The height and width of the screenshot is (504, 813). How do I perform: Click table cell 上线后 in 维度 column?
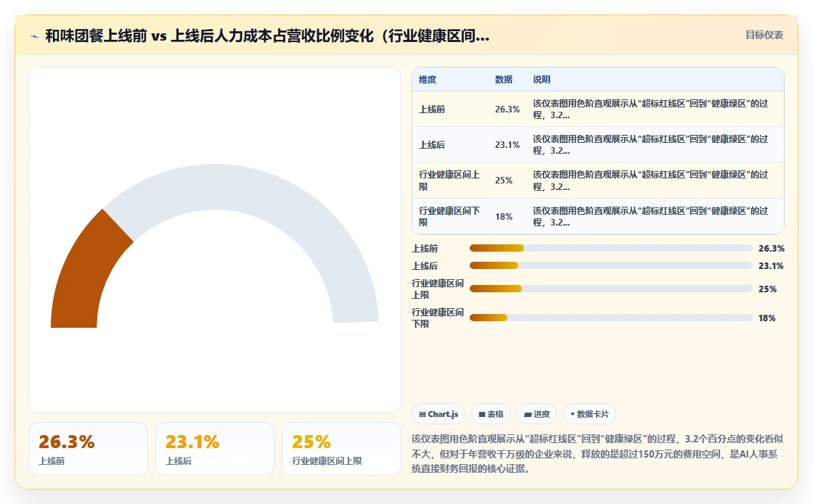coord(432,145)
